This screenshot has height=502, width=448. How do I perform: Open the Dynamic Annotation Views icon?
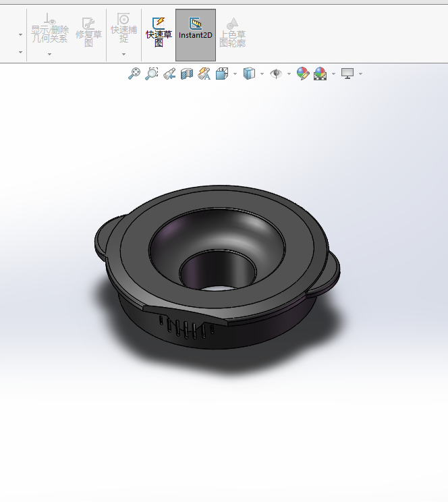[x=204, y=74]
